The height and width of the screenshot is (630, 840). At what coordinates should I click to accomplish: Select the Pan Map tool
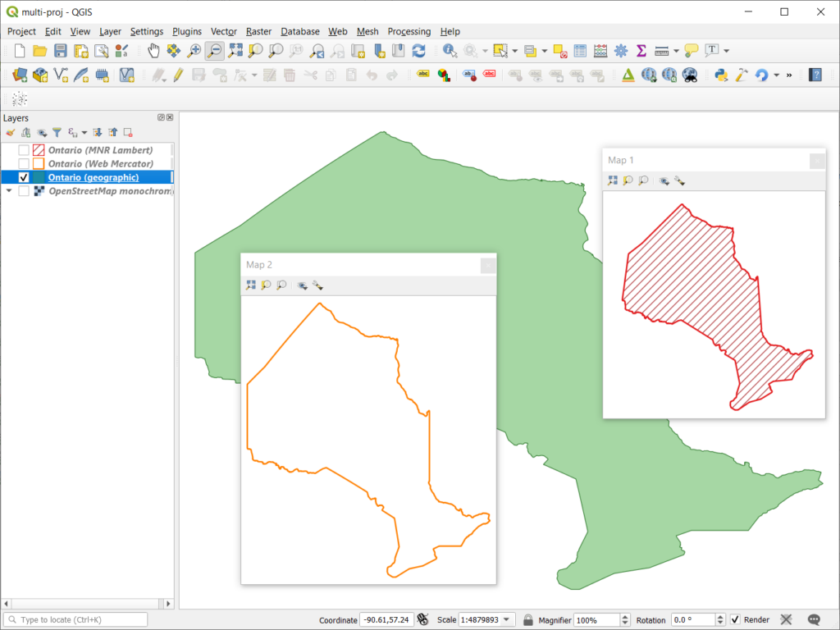(x=153, y=50)
